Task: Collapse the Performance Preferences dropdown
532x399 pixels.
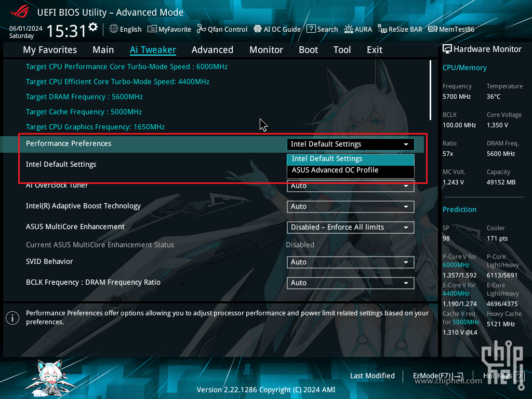Action: 351,144
